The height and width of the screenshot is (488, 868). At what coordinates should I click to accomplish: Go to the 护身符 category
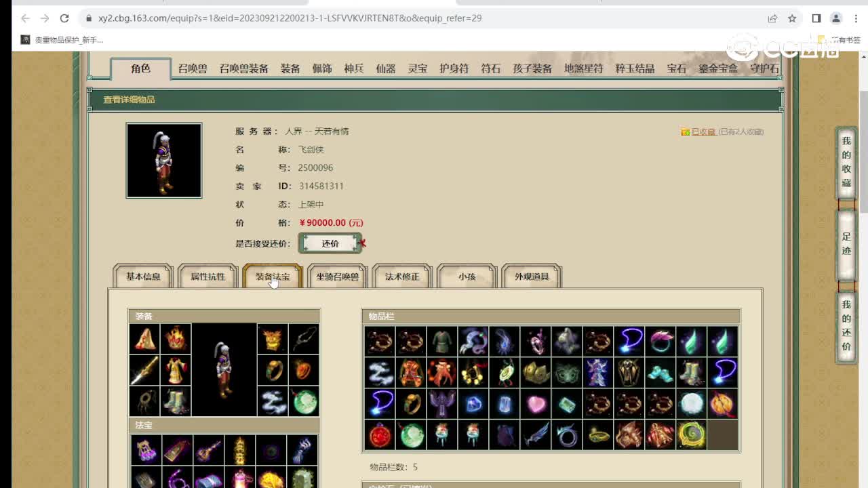[454, 68]
